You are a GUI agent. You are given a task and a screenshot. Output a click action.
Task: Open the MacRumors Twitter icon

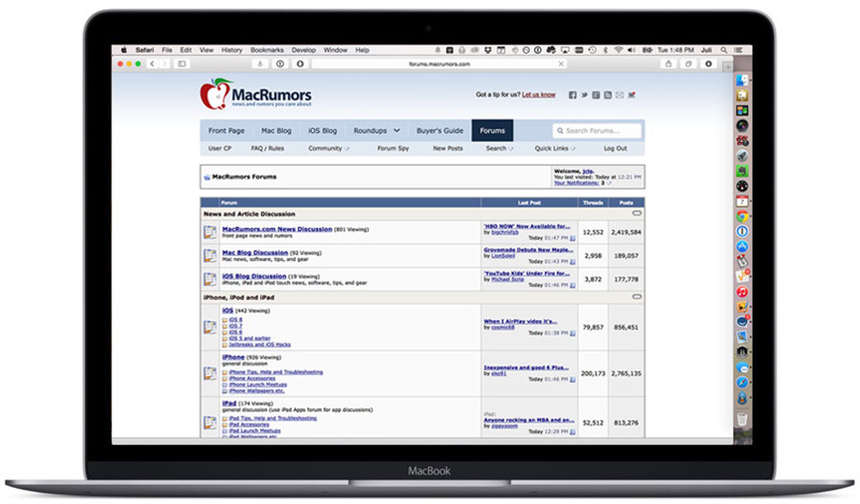(584, 95)
